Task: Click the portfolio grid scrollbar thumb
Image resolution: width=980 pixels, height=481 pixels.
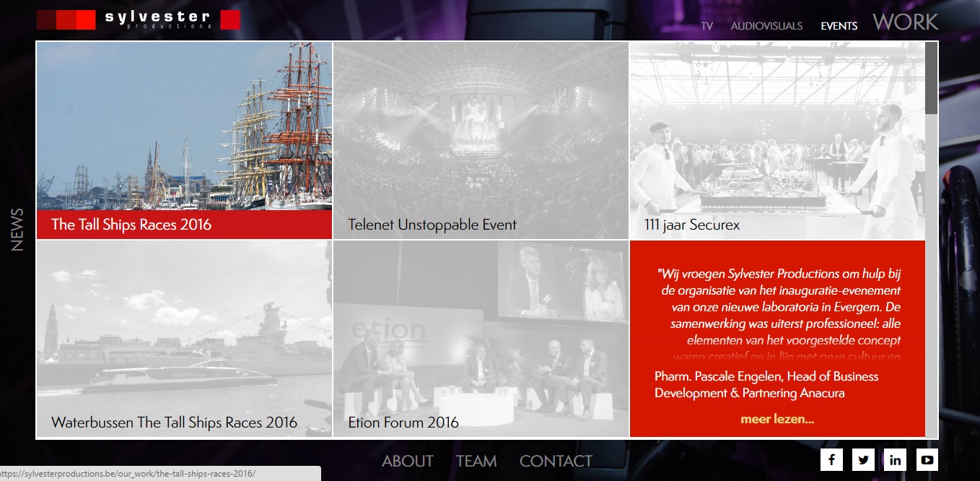Action: 932,78
